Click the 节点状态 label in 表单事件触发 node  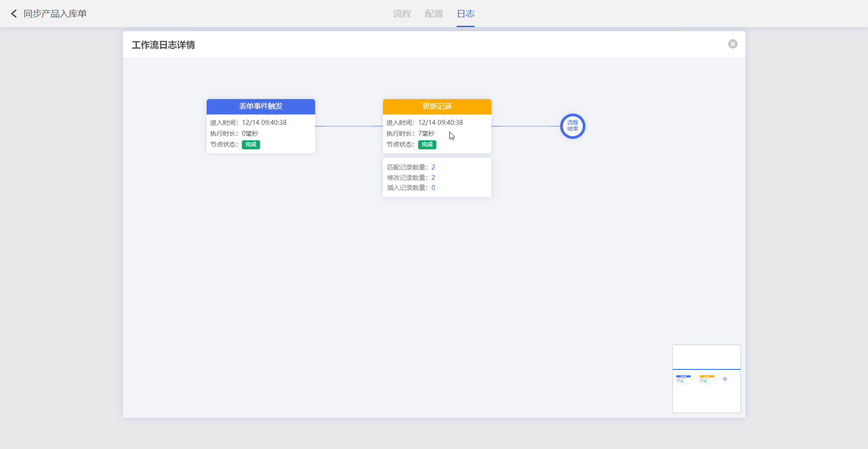[x=224, y=145]
